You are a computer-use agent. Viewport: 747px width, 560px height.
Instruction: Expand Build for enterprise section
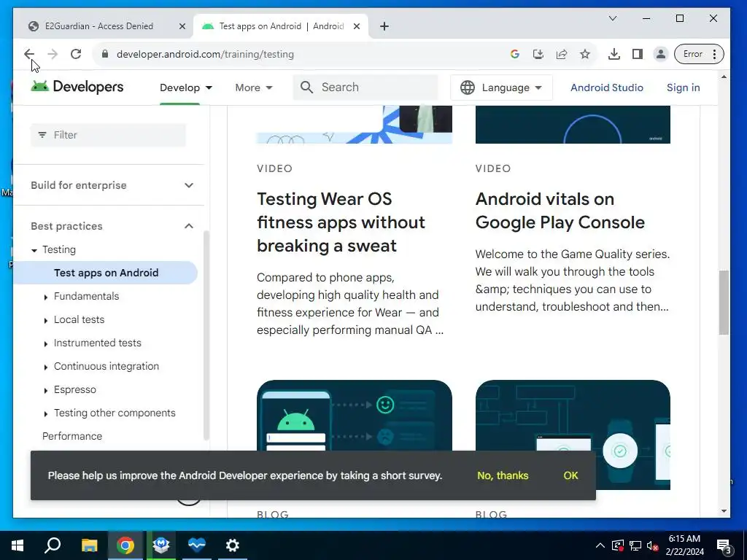pos(112,185)
